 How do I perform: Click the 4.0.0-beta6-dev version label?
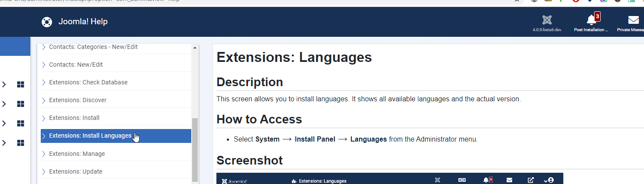click(x=547, y=30)
